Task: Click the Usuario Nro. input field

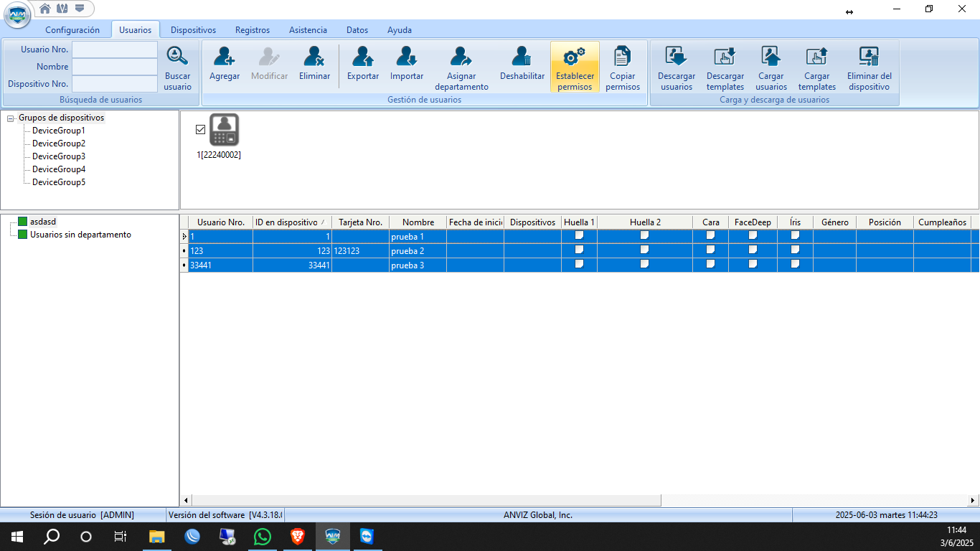Action: [x=115, y=50]
